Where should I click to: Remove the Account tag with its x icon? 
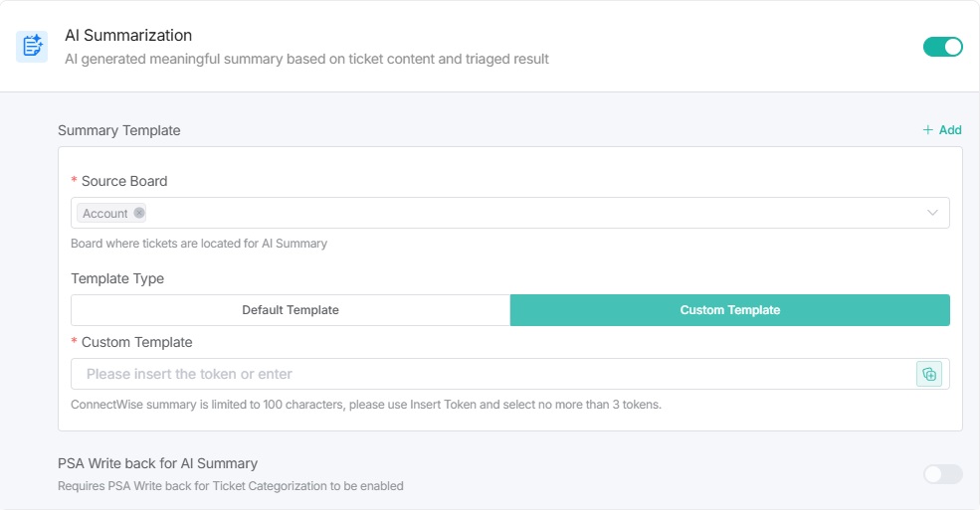tap(139, 213)
